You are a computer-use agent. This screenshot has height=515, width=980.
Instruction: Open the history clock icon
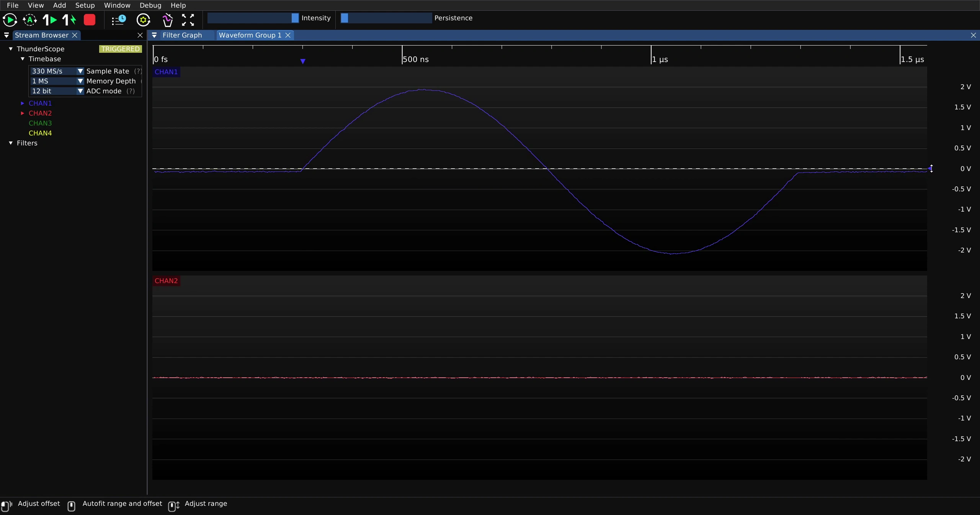coord(119,20)
